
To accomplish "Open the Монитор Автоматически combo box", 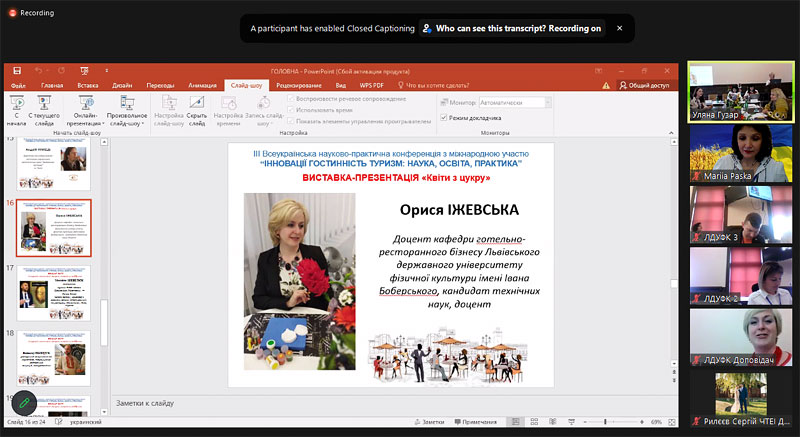I will click(x=515, y=102).
